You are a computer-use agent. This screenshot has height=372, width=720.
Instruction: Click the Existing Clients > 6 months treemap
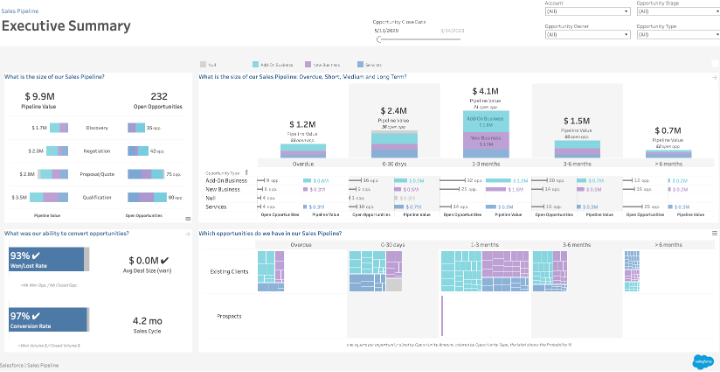(x=632, y=271)
